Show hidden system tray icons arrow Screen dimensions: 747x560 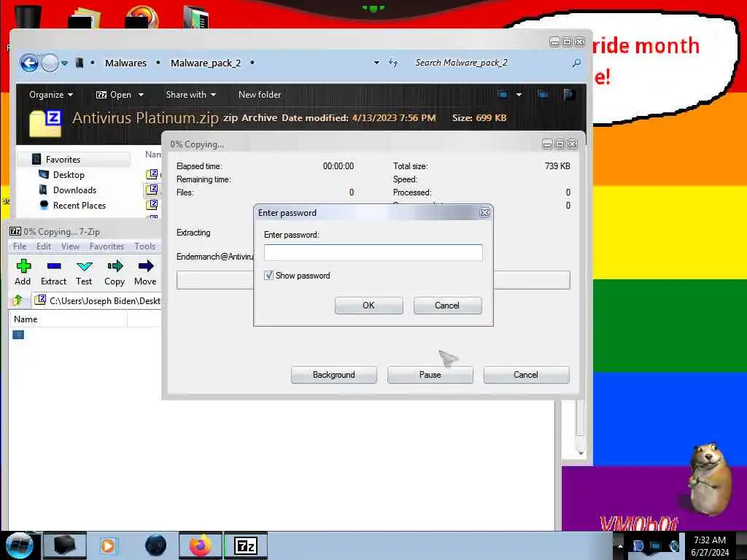pyautogui.click(x=620, y=546)
